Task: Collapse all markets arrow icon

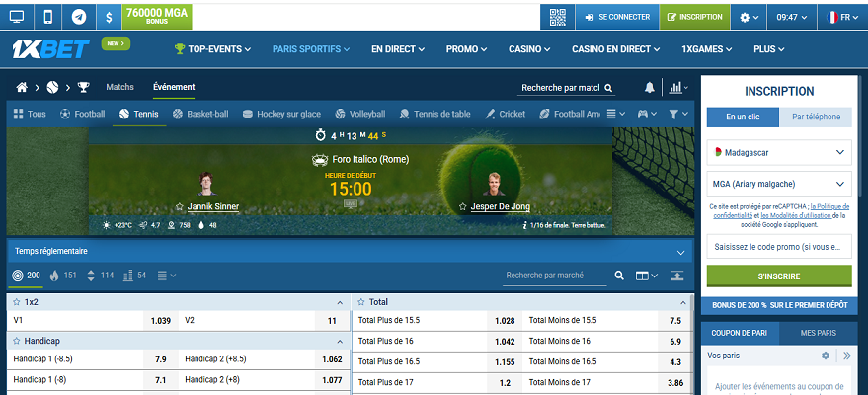Action: pyautogui.click(x=677, y=276)
